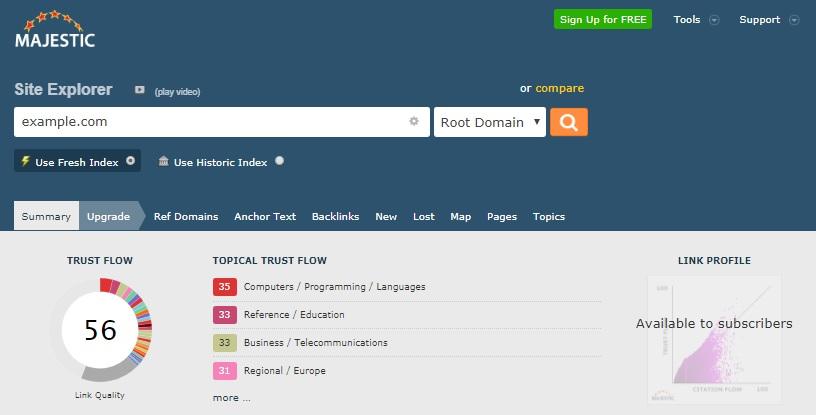
Task: Click the TRUST FLOW heading
Action: click(99, 260)
